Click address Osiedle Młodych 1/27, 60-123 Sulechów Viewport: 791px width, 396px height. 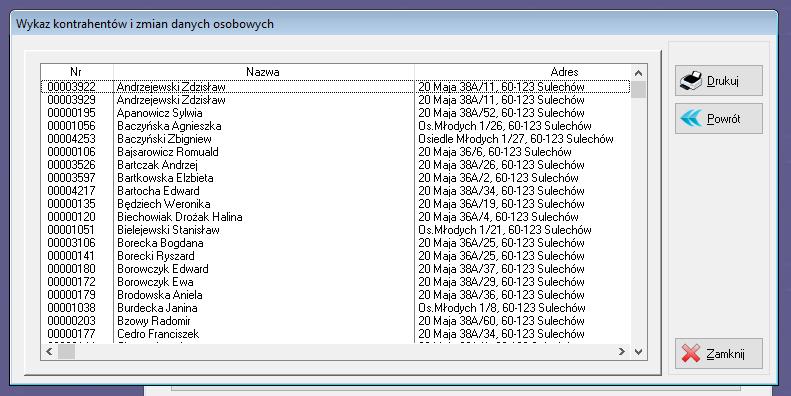point(516,139)
